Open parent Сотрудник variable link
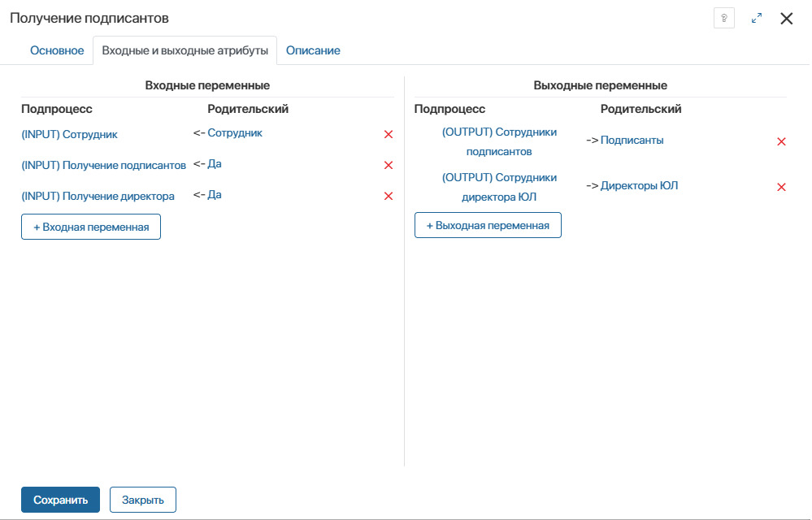 [235, 132]
